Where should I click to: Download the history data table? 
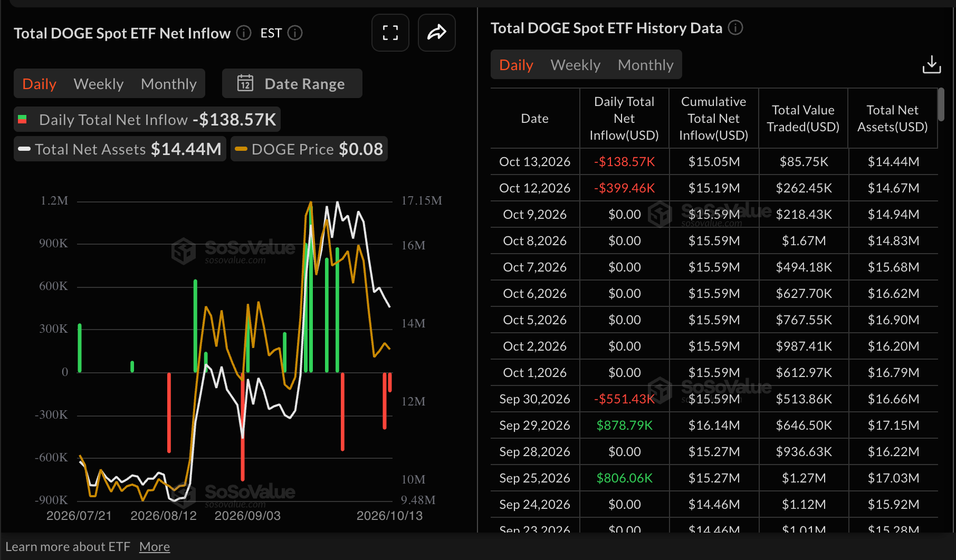[932, 65]
